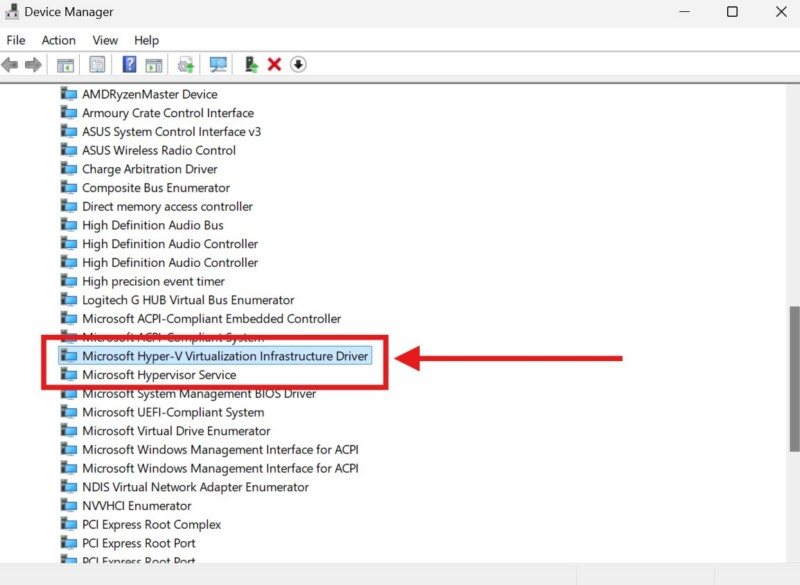This screenshot has width=800, height=585.
Task: Click the Scan for hardware changes monitor icon
Action: 218,65
